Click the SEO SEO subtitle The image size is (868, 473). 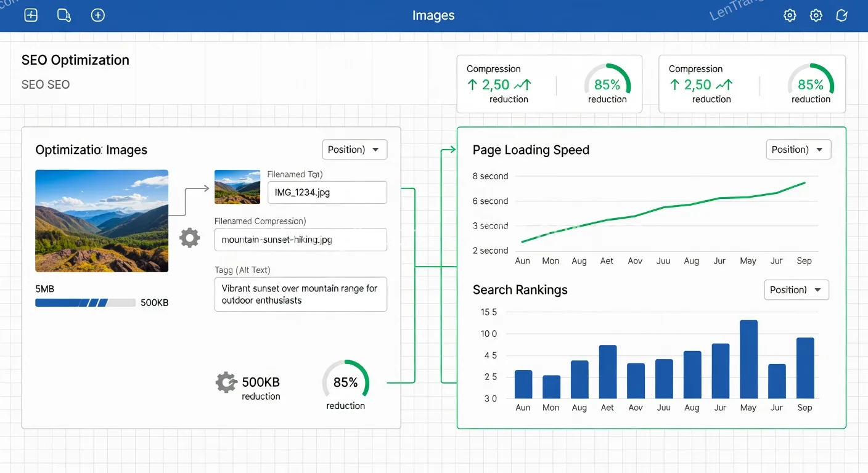click(46, 84)
